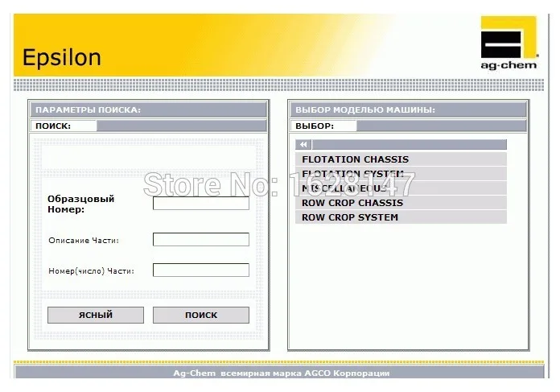The image size is (560, 392).
Task: Focus the Номер(число) Части input field
Action: pyautogui.click(x=201, y=270)
